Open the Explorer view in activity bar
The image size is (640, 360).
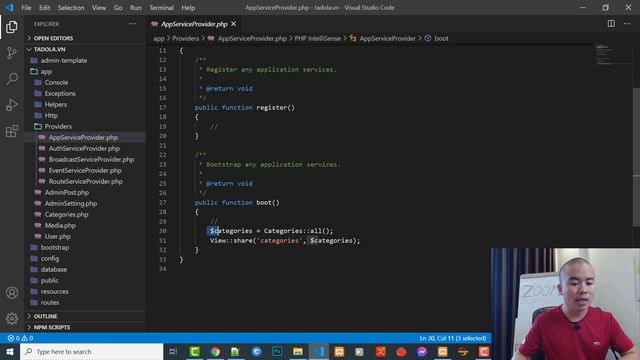(11, 27)
